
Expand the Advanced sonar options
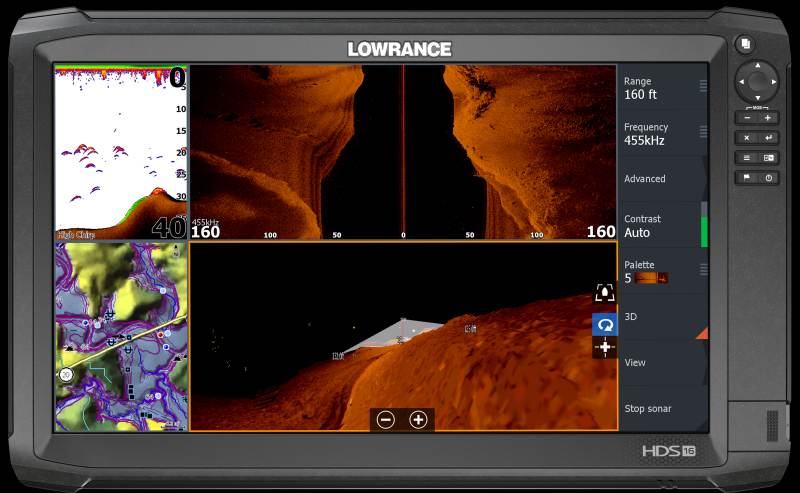pos(662,179)
